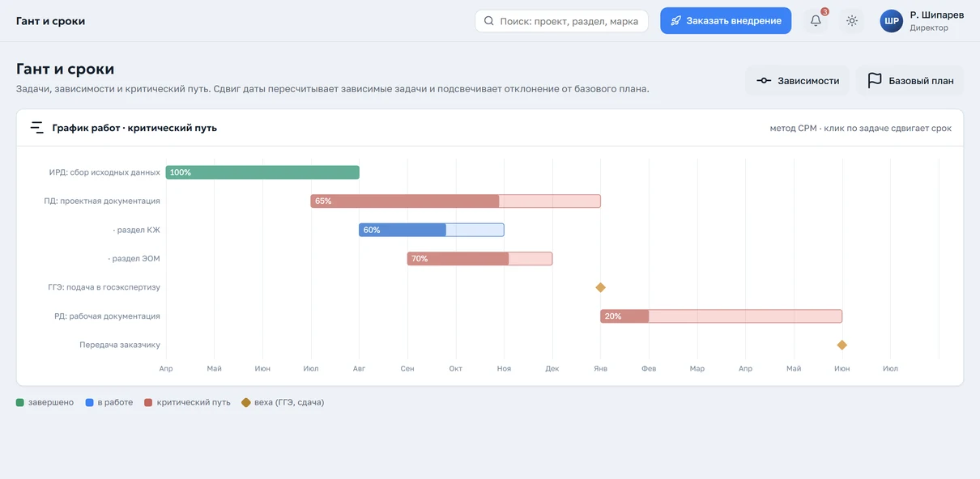Screen dimensions: 980x479
Task: Click the 'Р. Шипарев' user name
Action: tap(937, 15)
